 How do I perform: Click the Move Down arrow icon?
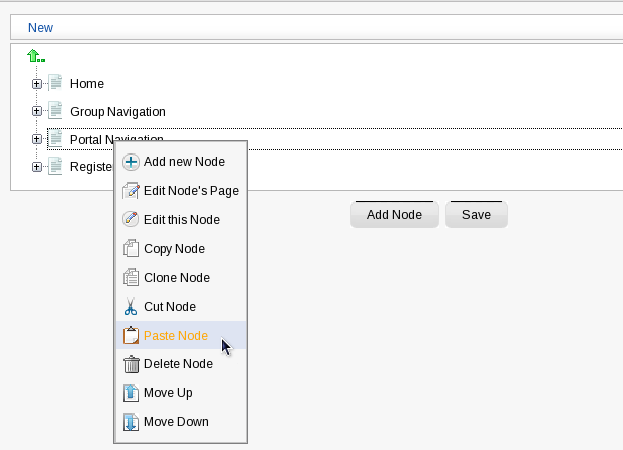(x=131, y=422)
